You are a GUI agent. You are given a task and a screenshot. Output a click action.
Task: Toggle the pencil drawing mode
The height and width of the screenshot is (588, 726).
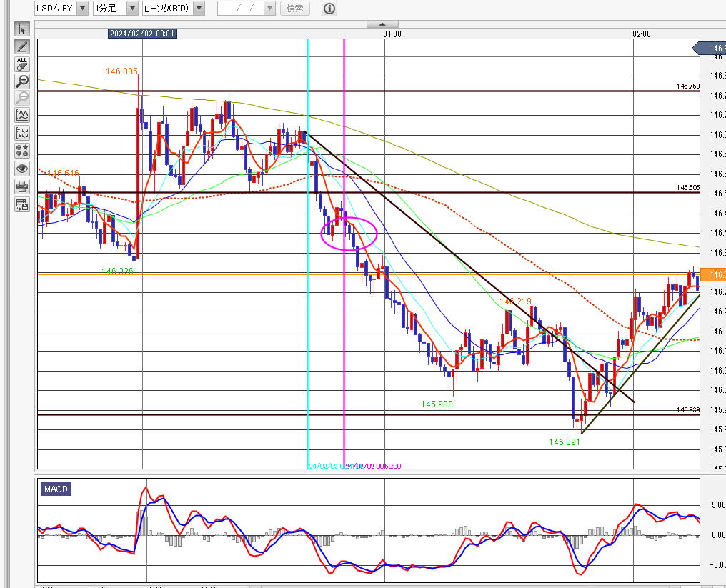coord(22,46)
